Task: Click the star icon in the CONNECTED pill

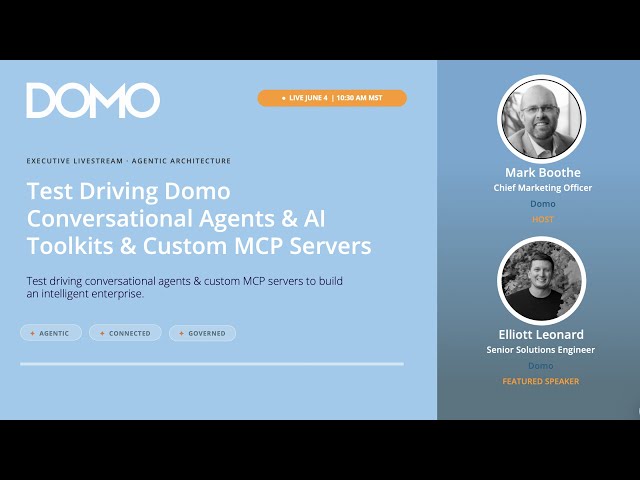Action: [x=102, y=333]
